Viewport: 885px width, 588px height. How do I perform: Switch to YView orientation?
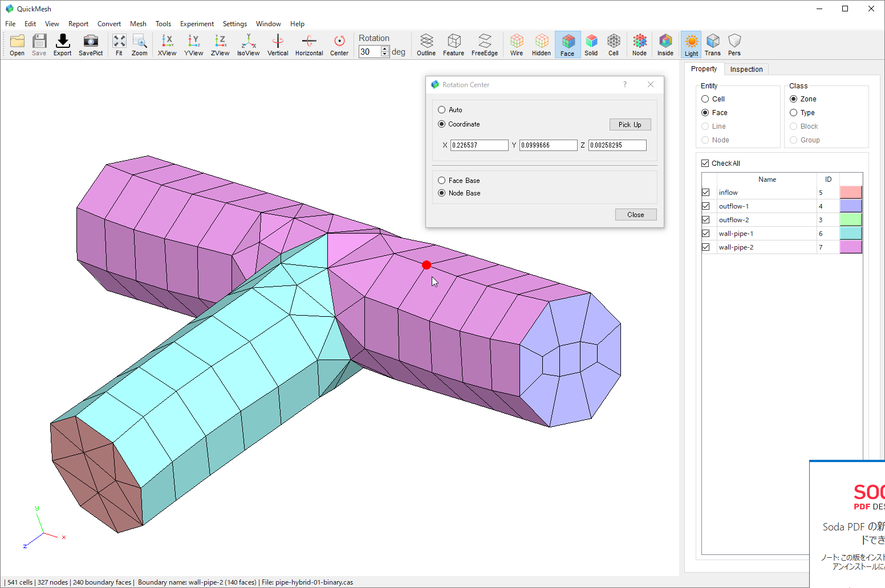(193, 44)
